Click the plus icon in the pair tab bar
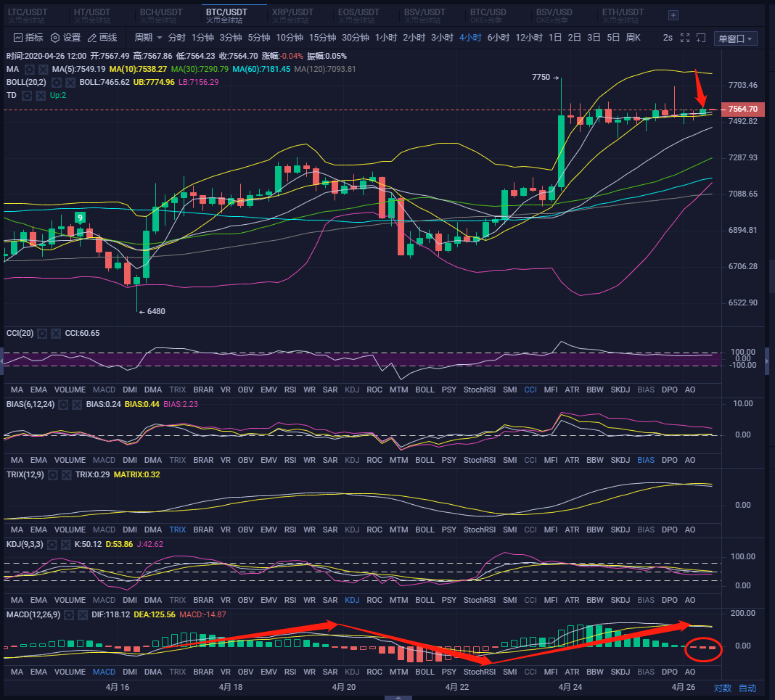The width and height of the screenshot is (775, 700). pyautogui.click(x=673, y=15)
